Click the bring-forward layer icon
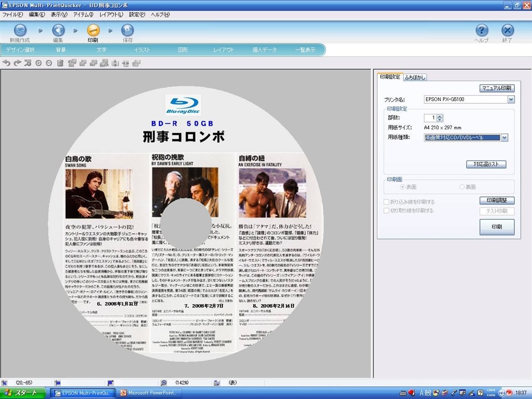Image resolution: width=532 pixels, height=399 pixels. [83, 63]
